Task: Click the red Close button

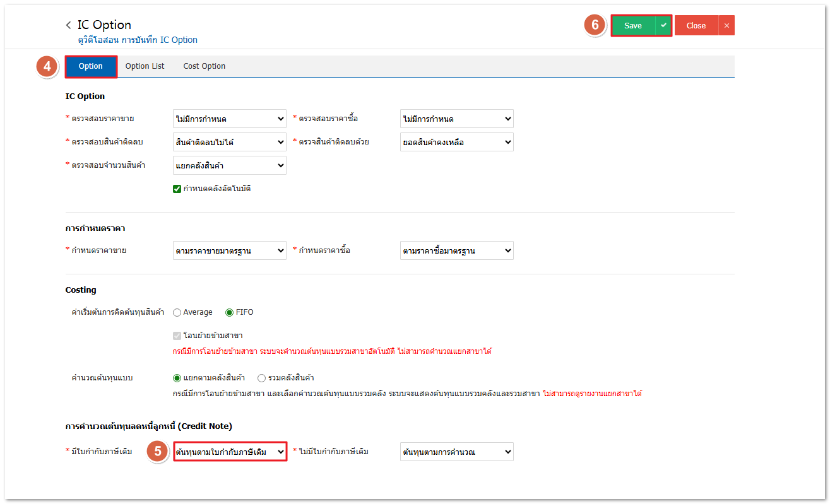Action: [696, 25]
